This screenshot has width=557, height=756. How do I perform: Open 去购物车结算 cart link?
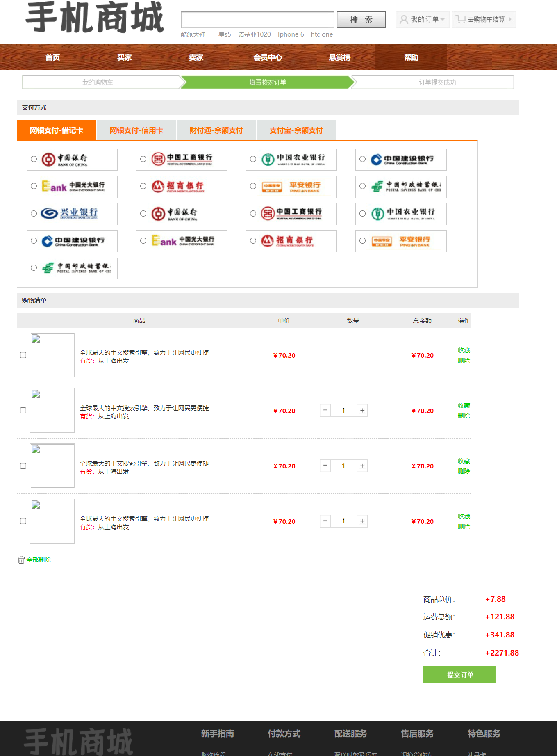pos(484,19)
